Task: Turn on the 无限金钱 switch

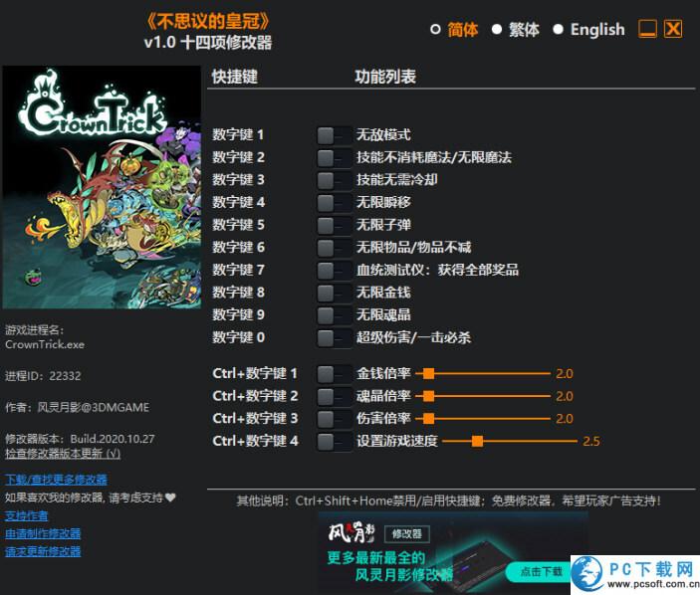Action: click(x=333, y=293)
